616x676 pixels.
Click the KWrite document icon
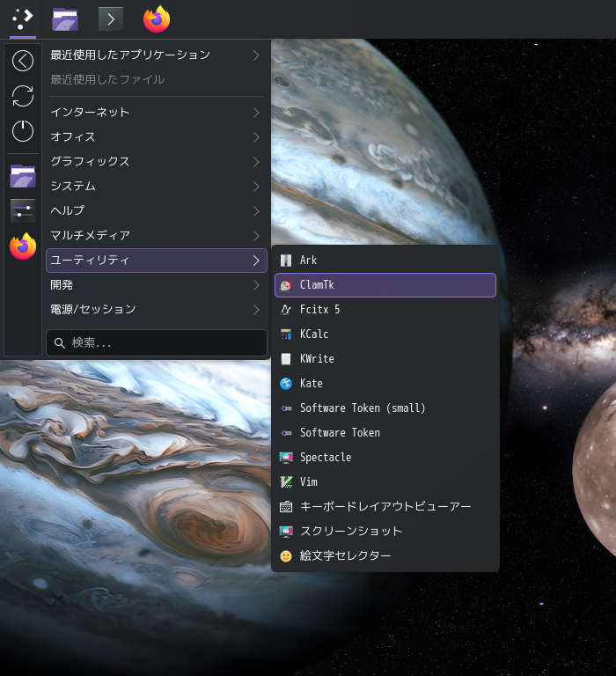click(286, 359)
